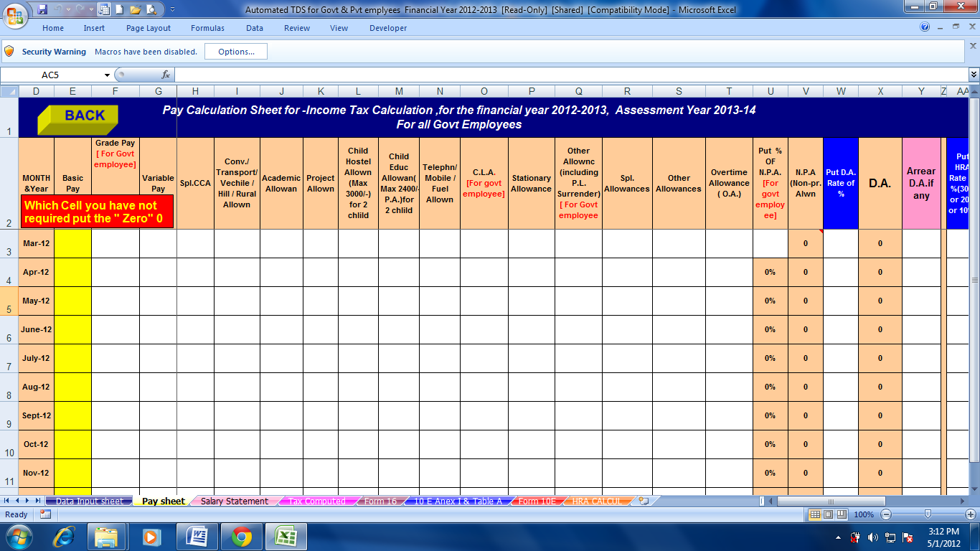
Task: Click Name Box showing AC5
Action: point(51,75)
